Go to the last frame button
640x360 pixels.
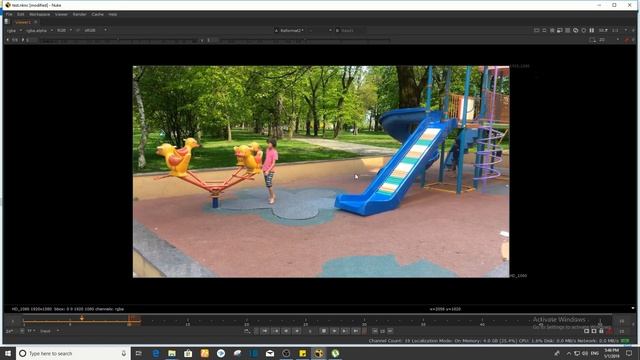[356, 331]
